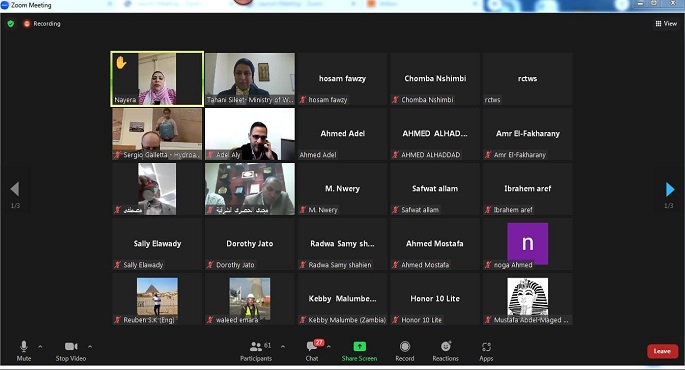Start Share Screen

click(359, 351)
